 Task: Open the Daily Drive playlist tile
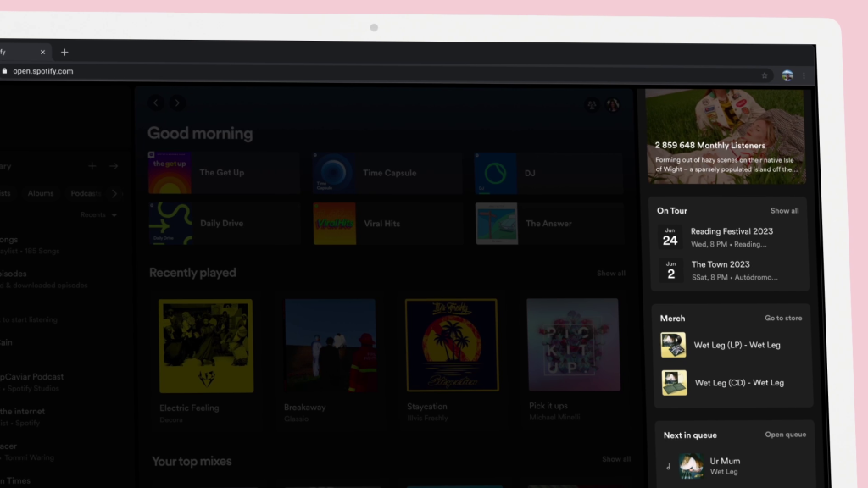tap(224, 224)
